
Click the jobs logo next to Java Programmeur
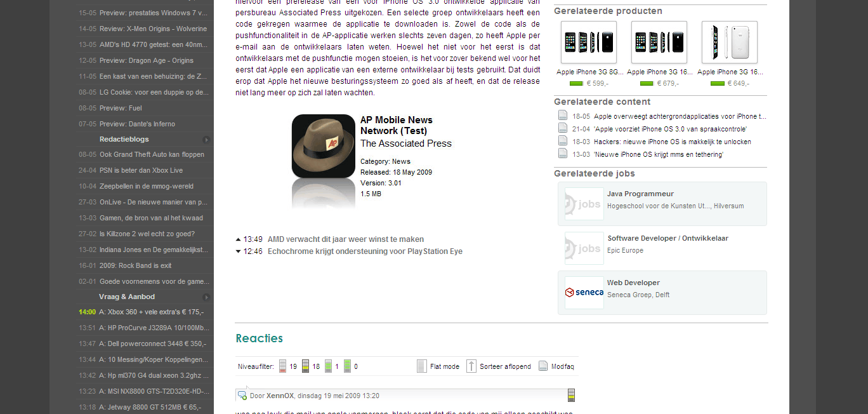click(584, 204)
